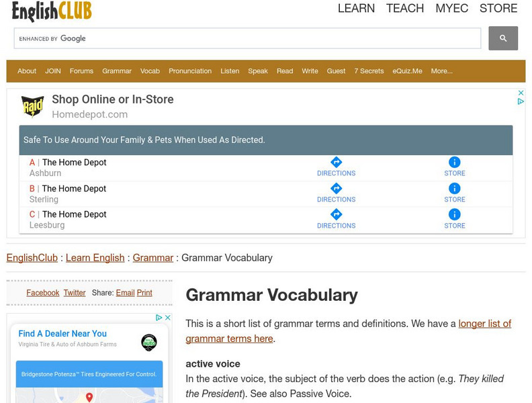Open the TEACH top menu

click(x=405, y=8)
